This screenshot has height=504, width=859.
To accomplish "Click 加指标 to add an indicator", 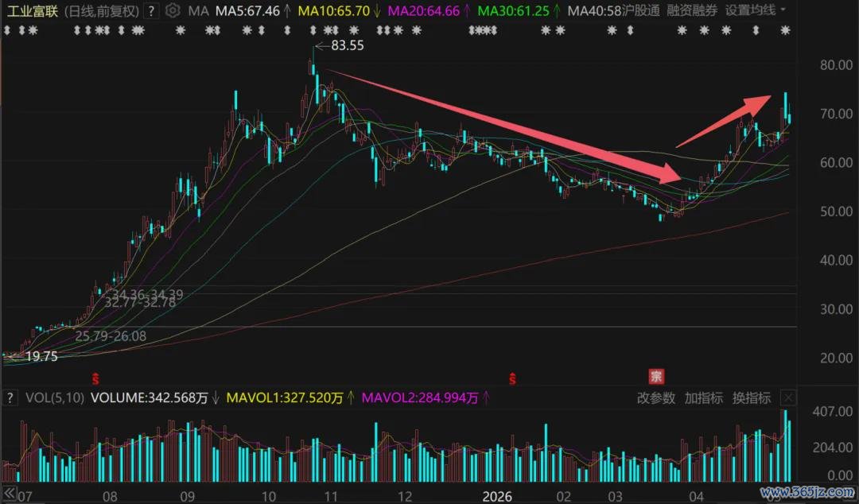I will pyautogui.click(x=703, y=397).
